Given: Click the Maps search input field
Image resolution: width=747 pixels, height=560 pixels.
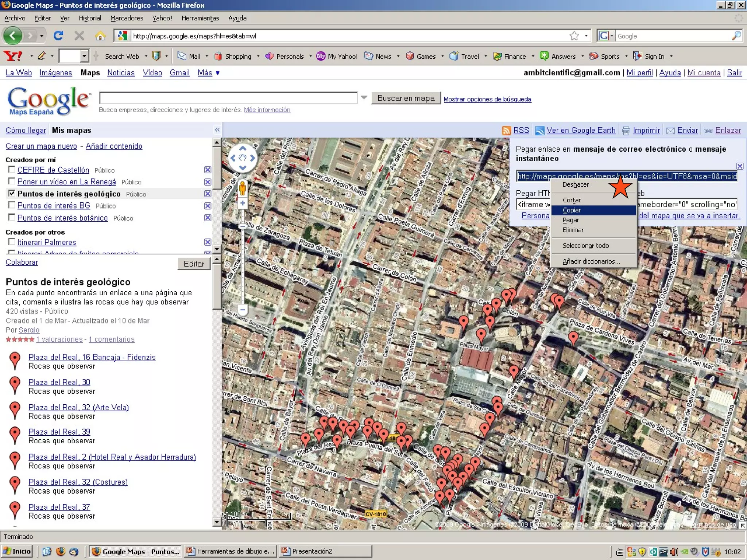Looking at the screenshot, I should point(228,98).
